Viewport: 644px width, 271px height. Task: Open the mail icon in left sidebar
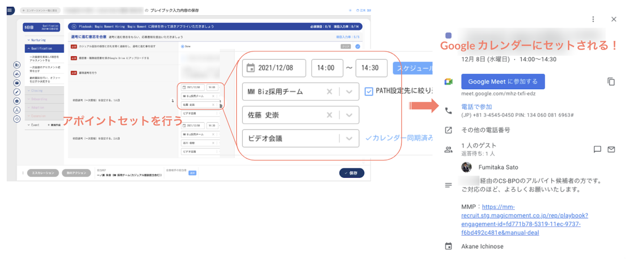pyautogui.click(x=17, y=83)
